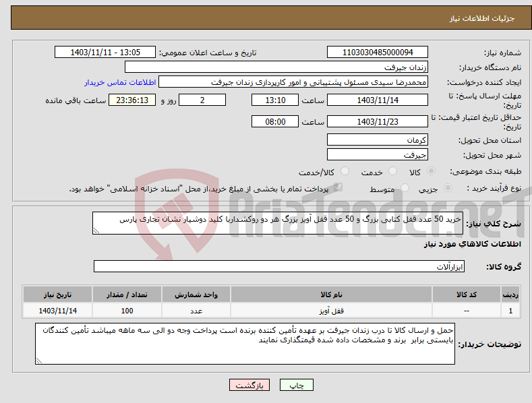Toggle the Islamic treasury payment checkbox
The image size is (532, 403).
tap(338, 187)
